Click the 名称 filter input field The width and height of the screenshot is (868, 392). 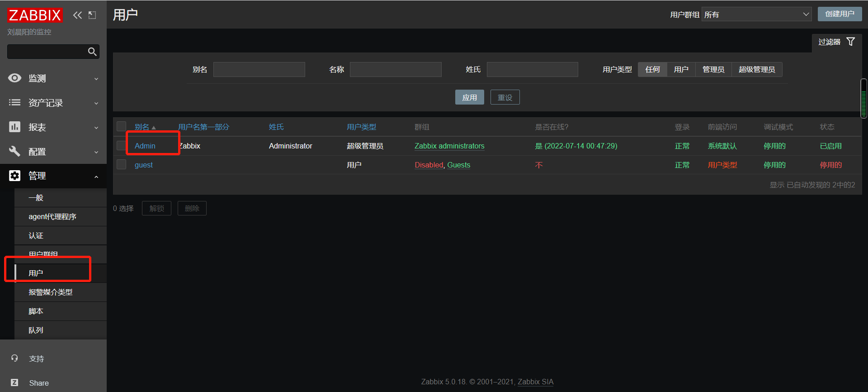point(396,69)
